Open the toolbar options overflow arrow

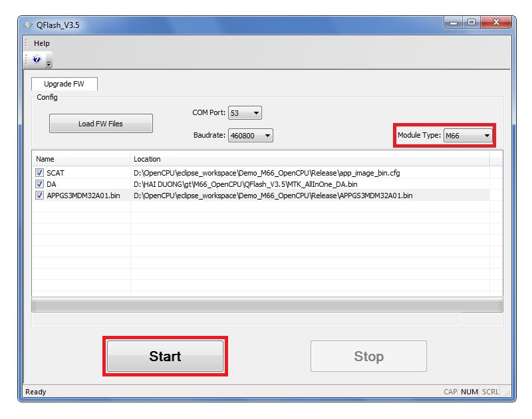(49, 63)
